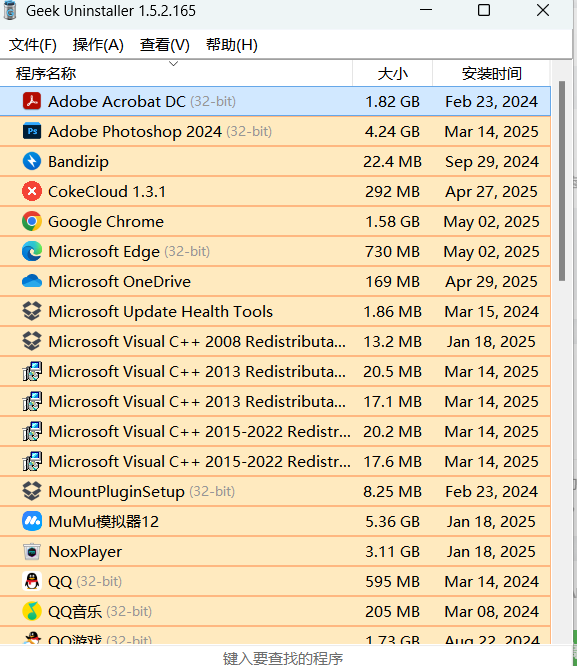Viewport: 577px width, 666px height.
Task: Select NoxPlayer program name
Action: (85, 551)
